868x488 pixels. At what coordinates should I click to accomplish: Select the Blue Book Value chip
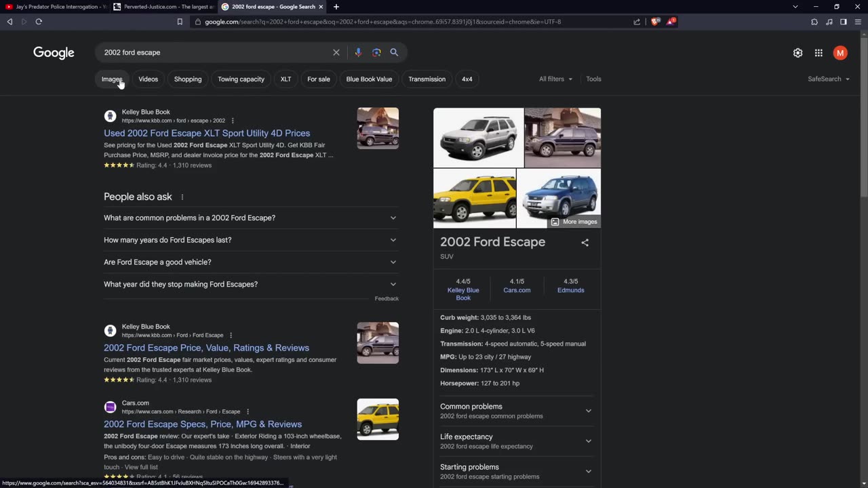click(369, 79)
